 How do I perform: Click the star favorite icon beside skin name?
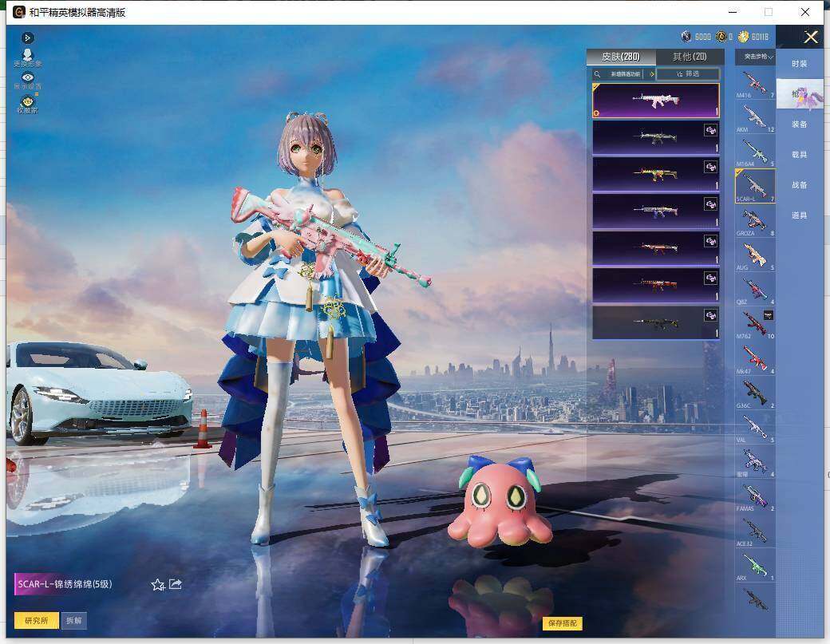coord(158,585)
